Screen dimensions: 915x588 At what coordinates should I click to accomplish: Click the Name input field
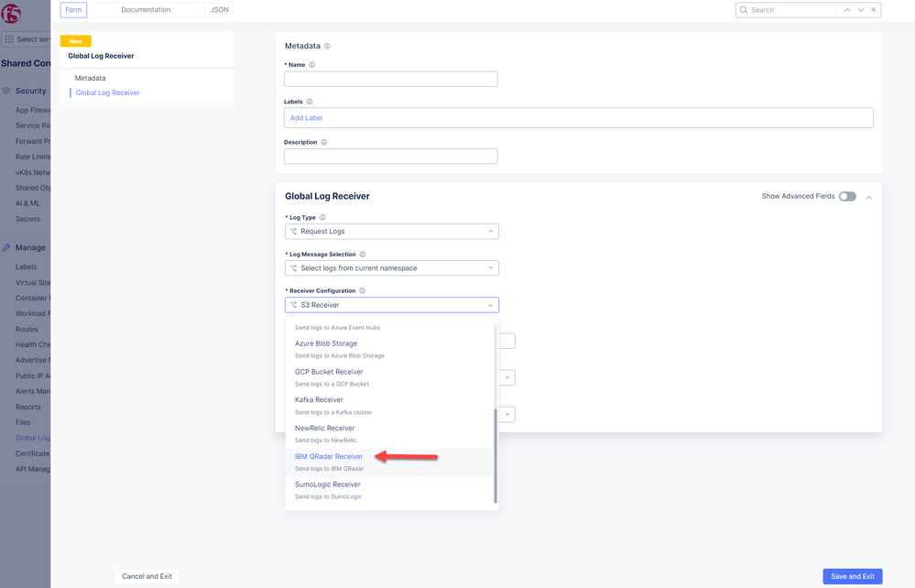tap(390, 80)
